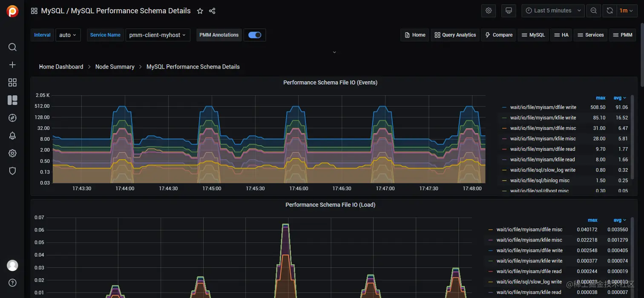Toggle myisam/kfile misc series in Load legend
644x298 pixels.
pyautogui.click(x=529, y=240)
